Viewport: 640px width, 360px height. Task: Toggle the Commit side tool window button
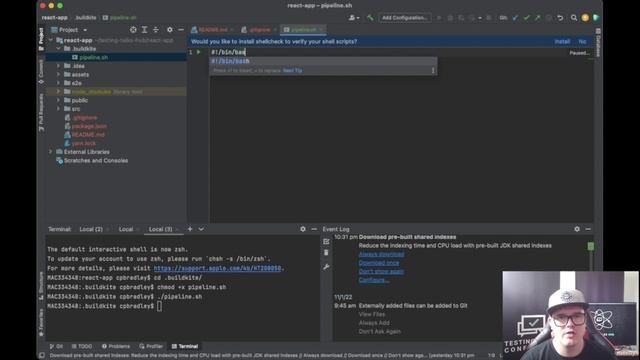(41, 72)
